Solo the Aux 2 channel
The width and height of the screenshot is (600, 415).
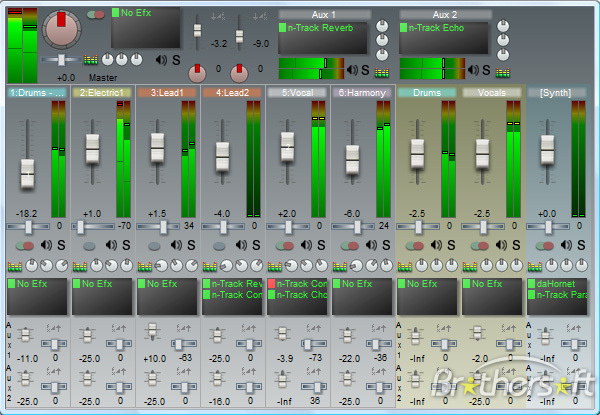[x=486, y=70]
